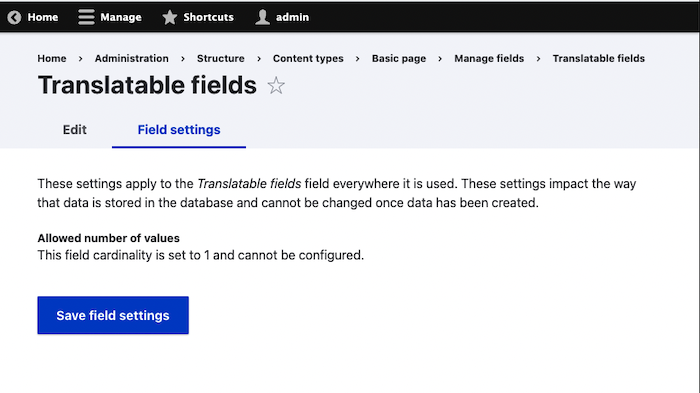Viewport: 700px width, 393px height.
Task: Go to Home breadcrumb link
Action: (52, 59)
